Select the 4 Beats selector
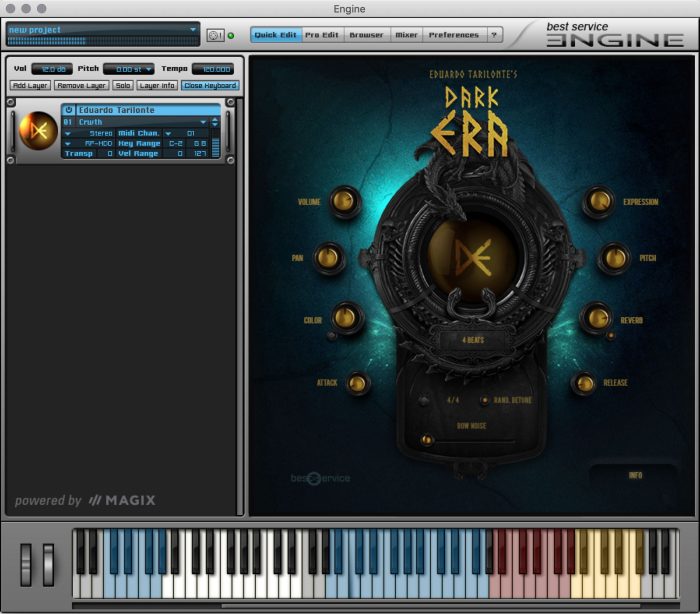 (x=473, y=340)
